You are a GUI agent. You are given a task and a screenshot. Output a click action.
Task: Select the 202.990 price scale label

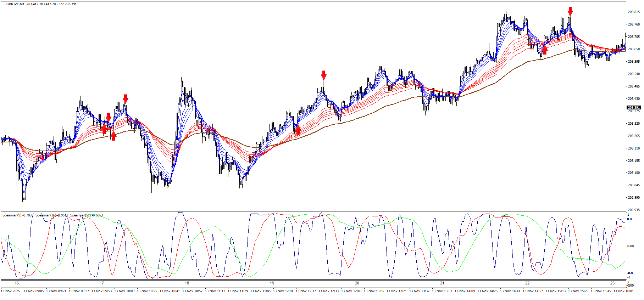pyautogui.click(x=634, y=198)
